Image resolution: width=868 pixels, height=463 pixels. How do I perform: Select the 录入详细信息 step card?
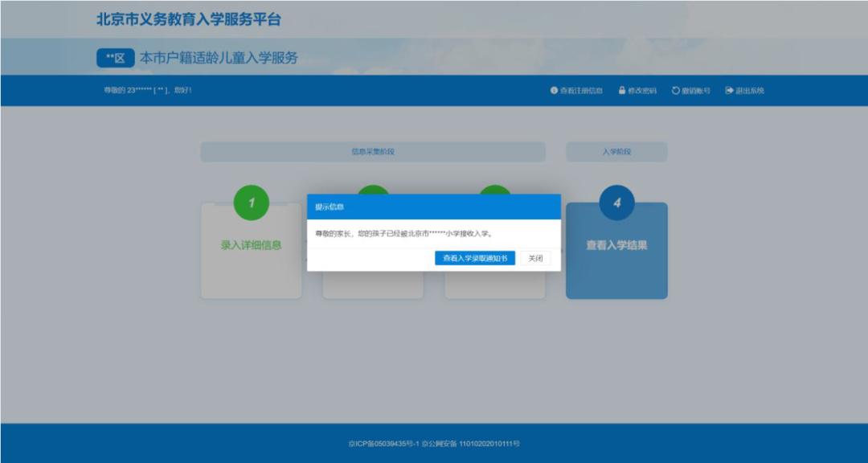(x=252, y=247)
